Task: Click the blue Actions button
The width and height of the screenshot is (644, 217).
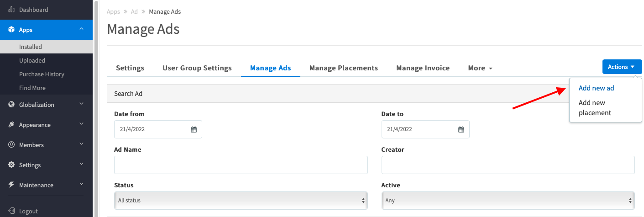Action: click(622, 67)
